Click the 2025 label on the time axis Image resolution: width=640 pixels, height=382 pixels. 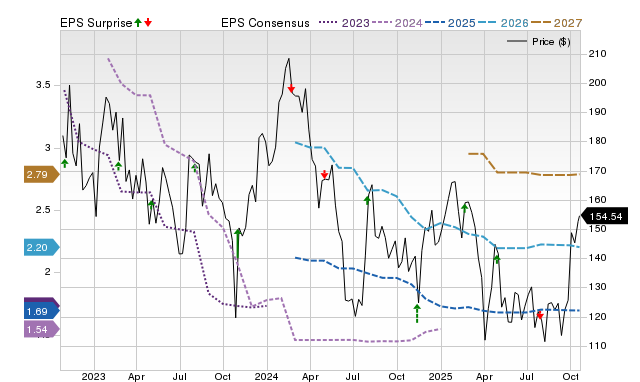(x=440, y=376)
